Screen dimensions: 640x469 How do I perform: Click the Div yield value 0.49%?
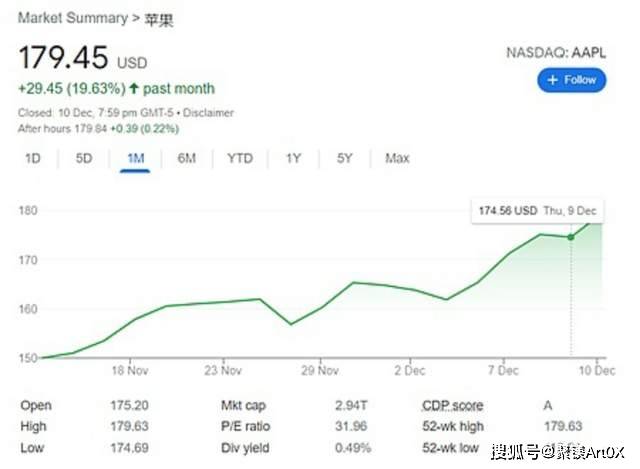pyautogui.click(x=353, y=448)
